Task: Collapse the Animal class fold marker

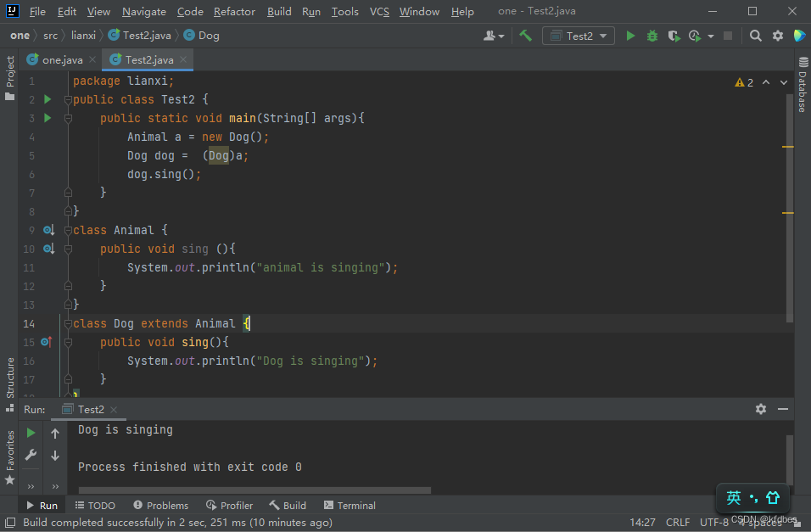Action: click(x=68, y=230)
